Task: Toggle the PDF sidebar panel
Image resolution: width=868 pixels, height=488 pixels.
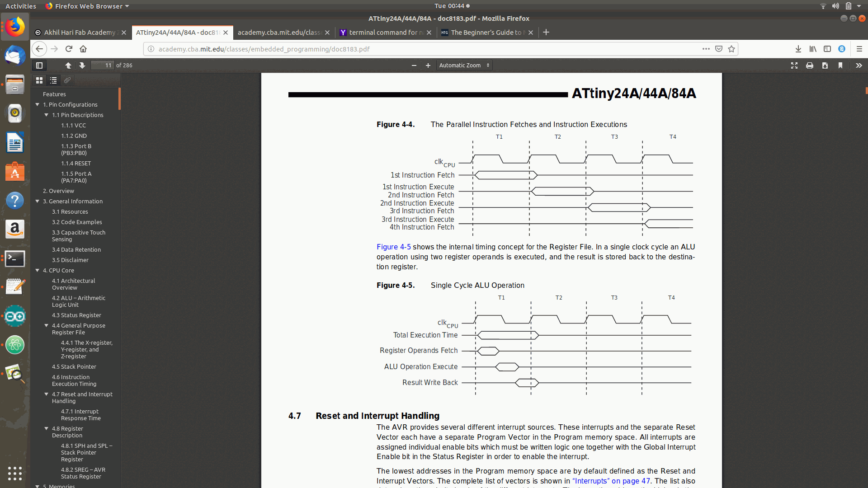Action: (39, 65)
